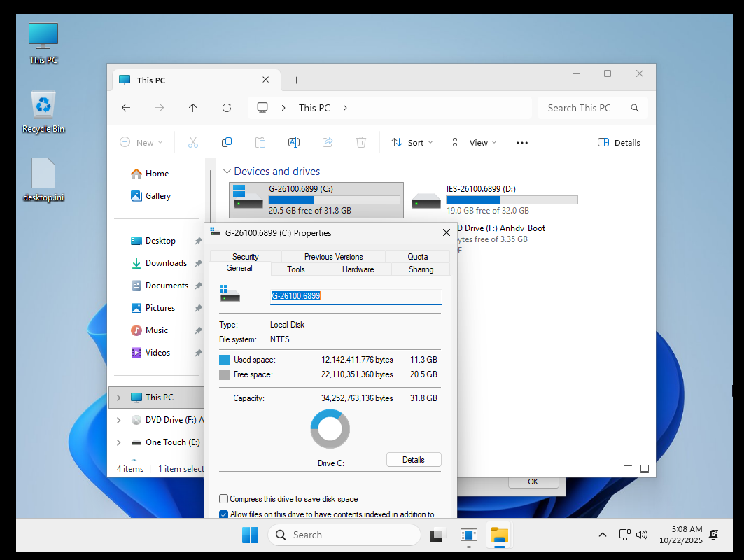Screen dimensions: 744x560
Task: Go back with the left arrow
Action: coord(126,108)
